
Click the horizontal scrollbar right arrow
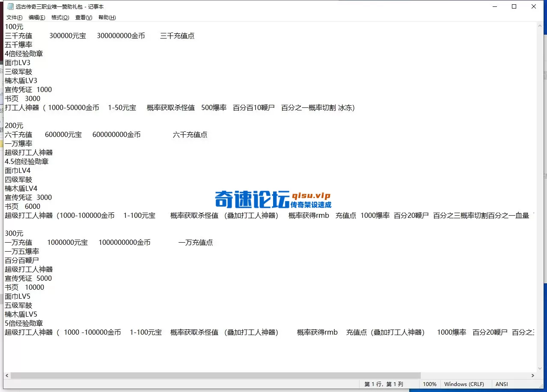click(x=533, y=375)
